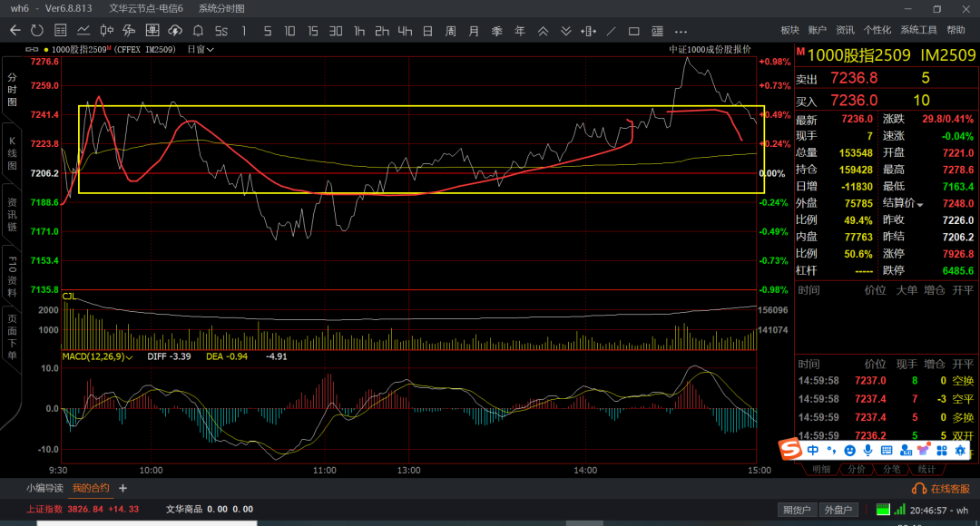Switch to the 分价 tab
This screenshot has width=980, height=526.
point(857,469)
